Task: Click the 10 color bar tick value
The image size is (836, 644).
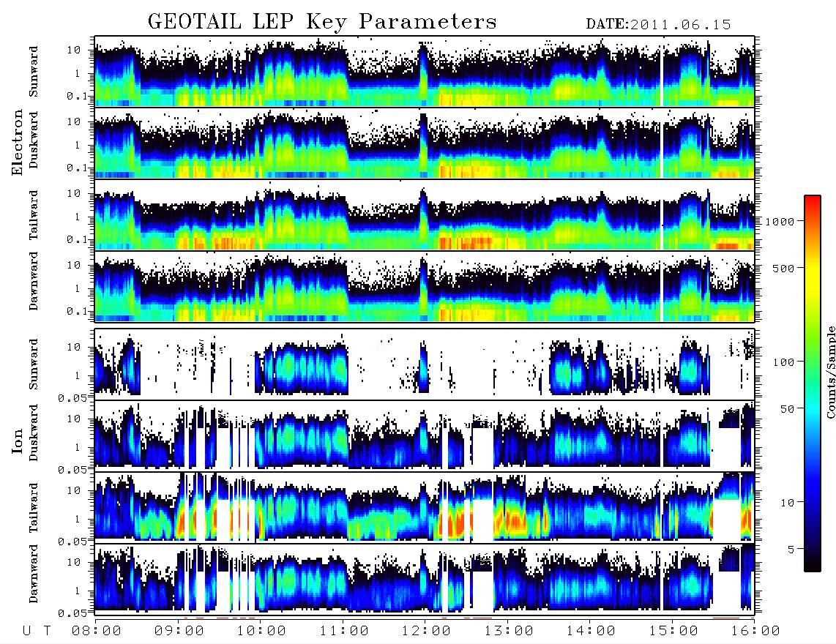Action: coord(787,502)
